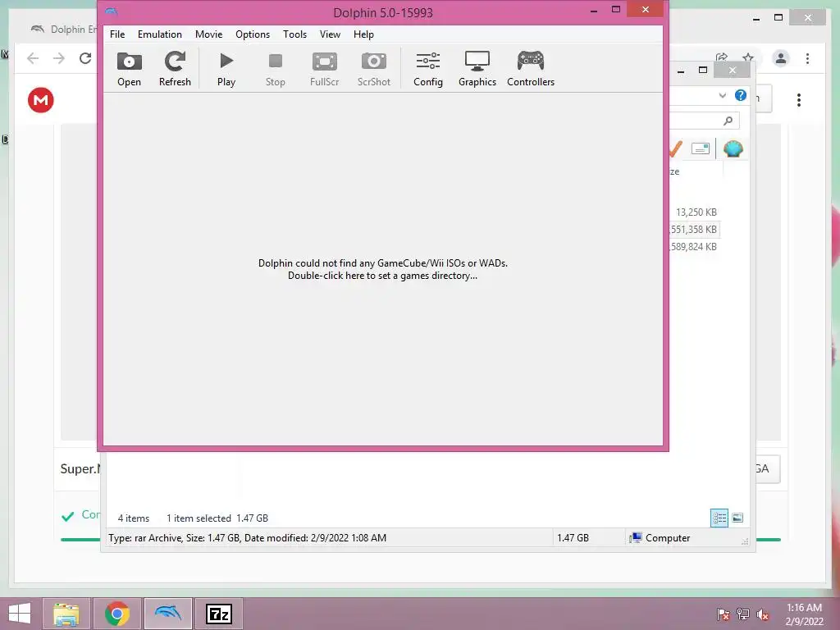The width and height of the screenshot is (840, 630).
Task: Close the Explorer window
Action: (733, 71)
